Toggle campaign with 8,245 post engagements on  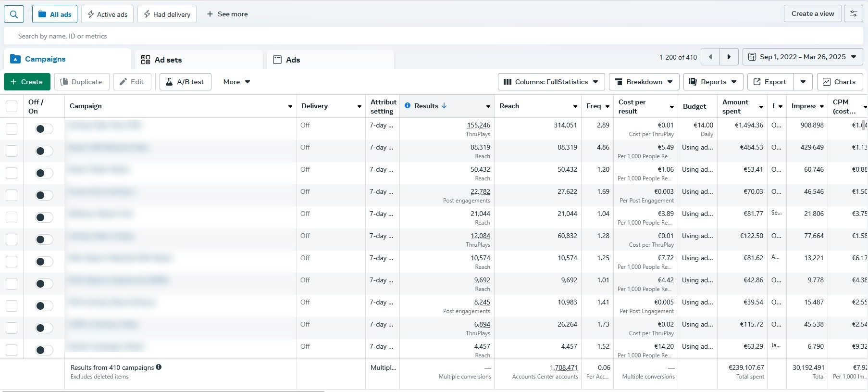pyautogui.click(x=44, y=306)
